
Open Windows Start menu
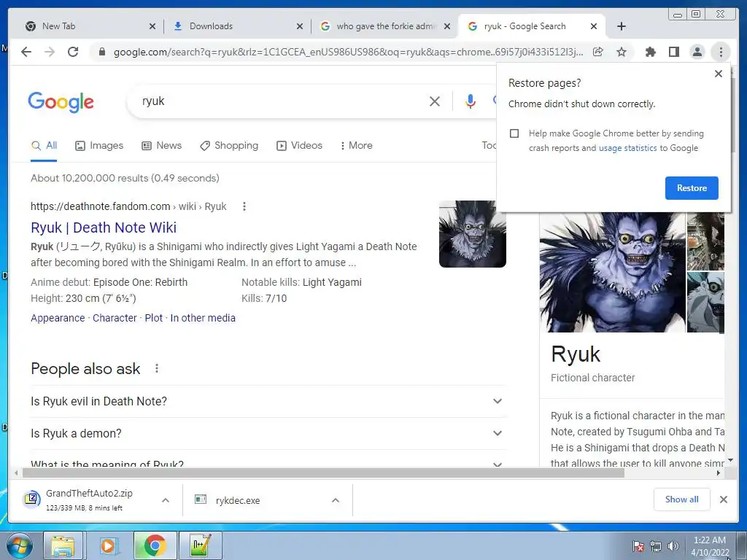20,546
